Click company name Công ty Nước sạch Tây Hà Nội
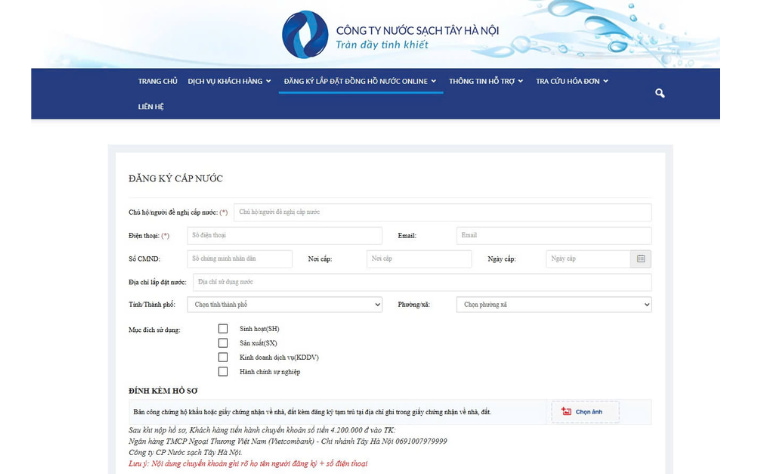 (x=417, y=30)
